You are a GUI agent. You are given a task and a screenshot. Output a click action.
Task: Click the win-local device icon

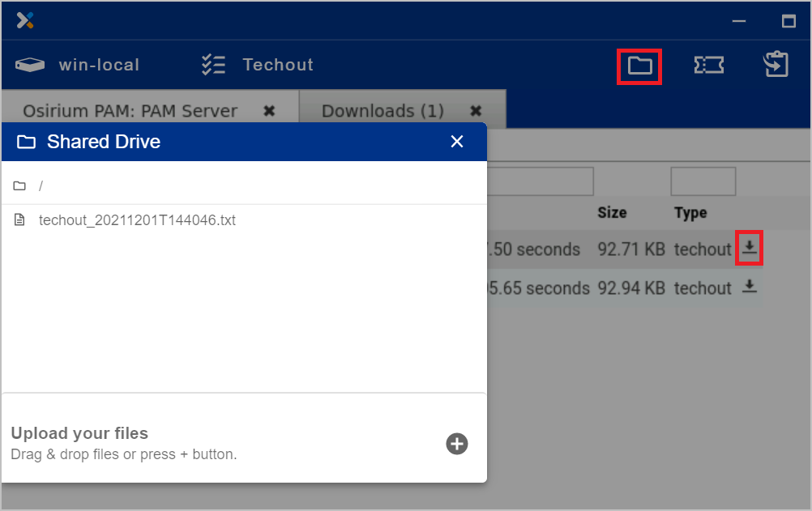click(x=30, y=64)
